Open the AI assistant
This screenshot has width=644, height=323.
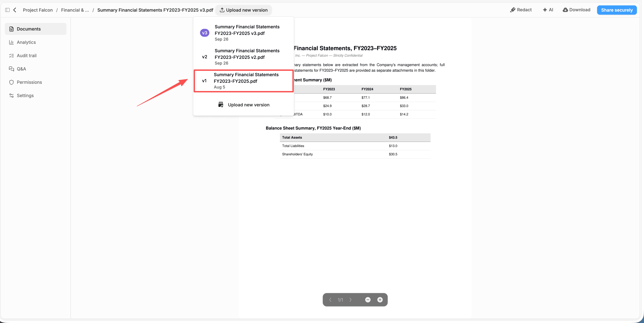[548, 10]
